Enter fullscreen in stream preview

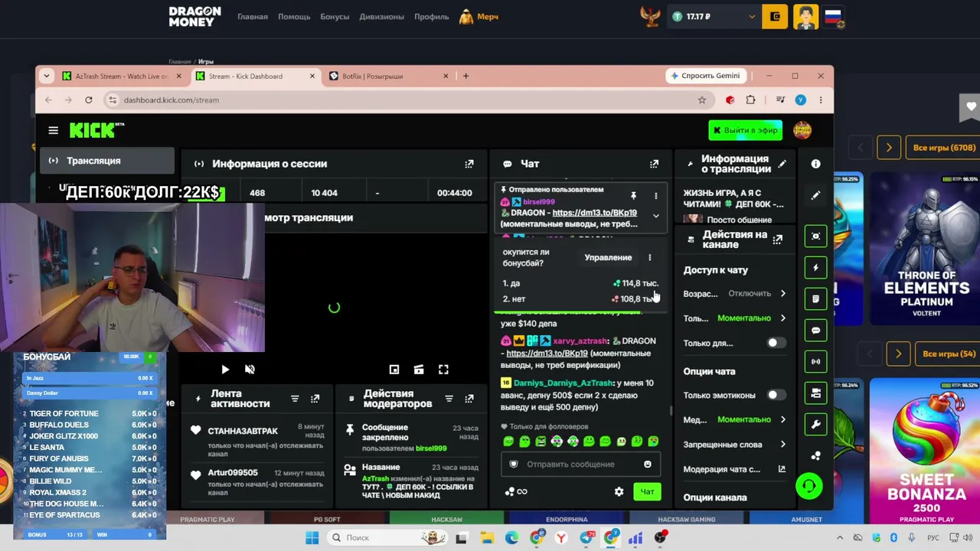(x=443, y=370)
